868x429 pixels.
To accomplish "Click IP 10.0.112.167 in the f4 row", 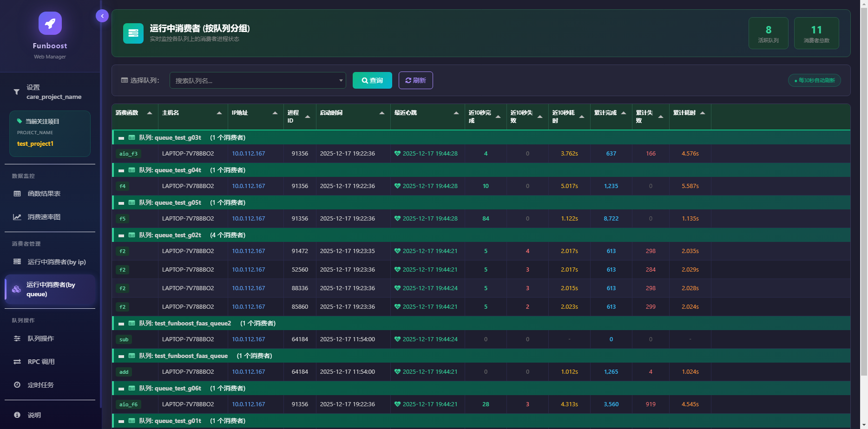I will tap(249, 186).
